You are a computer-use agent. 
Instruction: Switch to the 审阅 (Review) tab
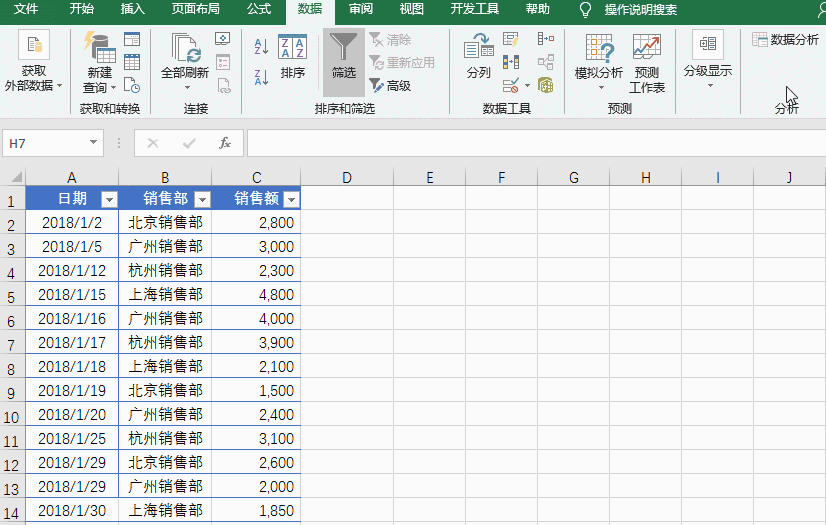(361, 9)
